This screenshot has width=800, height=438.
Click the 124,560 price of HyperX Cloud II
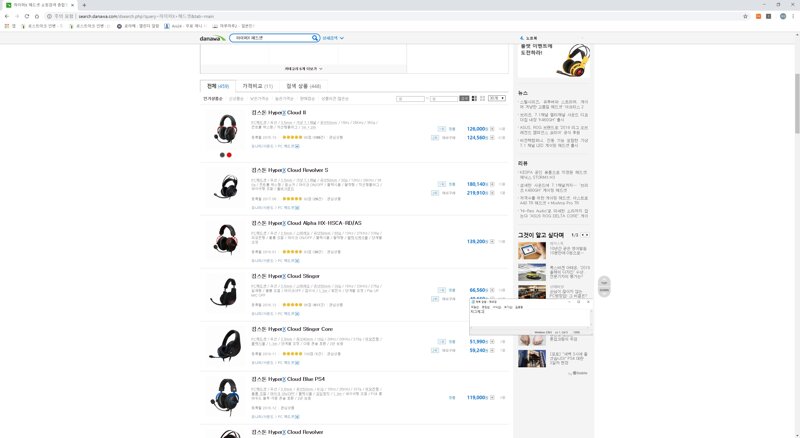click(x=478, y=138)
